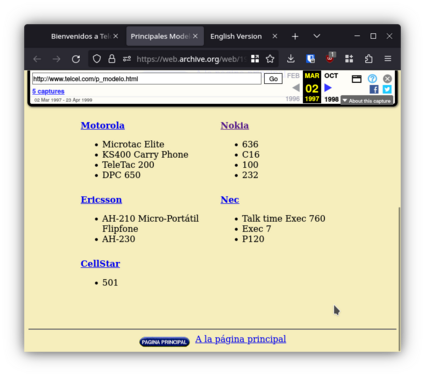This screenshot has width=425, height=376.
Task: Close the Wayback toolbar with the X icon
Action: coord(387,79)
